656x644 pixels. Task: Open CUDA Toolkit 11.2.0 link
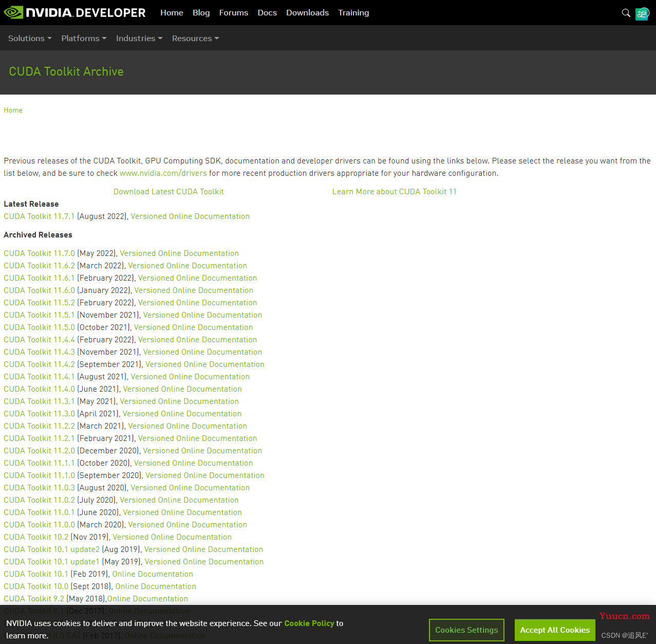pos(39,451)
